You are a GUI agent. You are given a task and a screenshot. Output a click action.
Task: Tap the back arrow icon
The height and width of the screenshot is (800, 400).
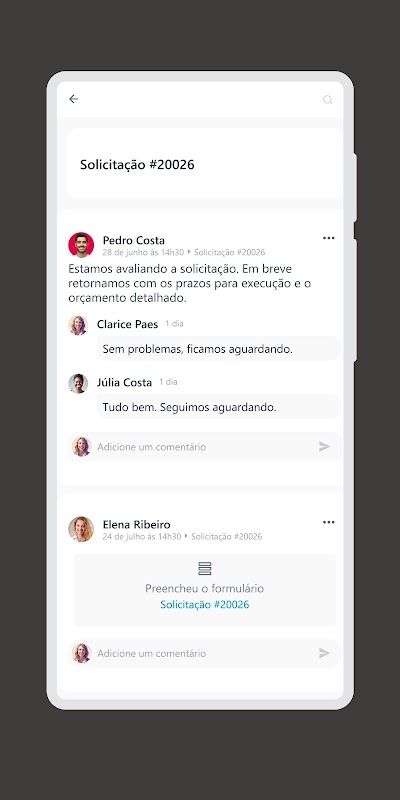click(x=73, y=99)
